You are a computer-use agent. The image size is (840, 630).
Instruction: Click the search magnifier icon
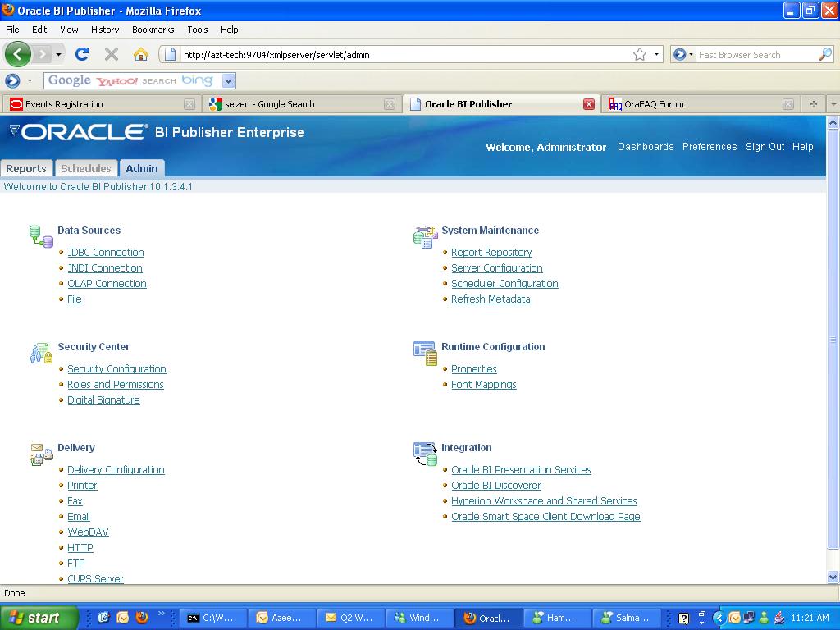[x=825, y=54]
